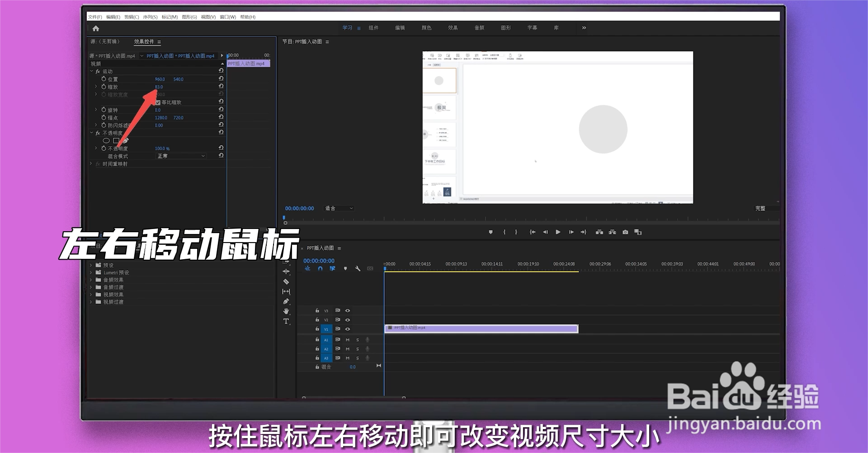
Task: Reset the Position parameter
Action: (x=221, y=79)
